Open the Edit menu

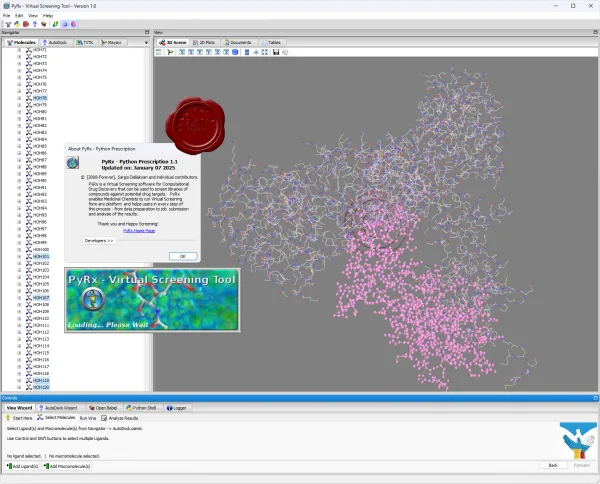point(19,16)
